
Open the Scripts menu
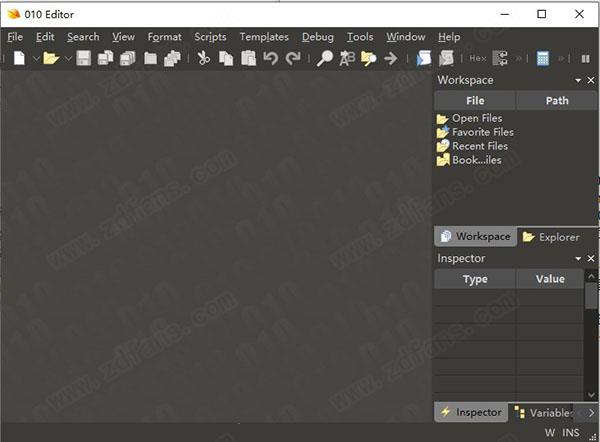click(210, 37)
